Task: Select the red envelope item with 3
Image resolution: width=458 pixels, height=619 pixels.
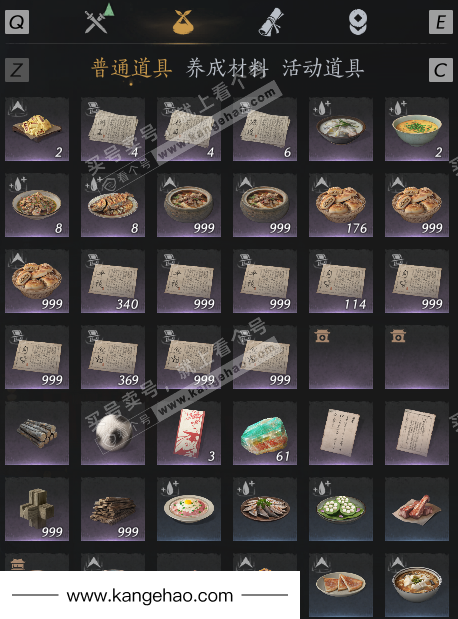Action: coord(189,433)
